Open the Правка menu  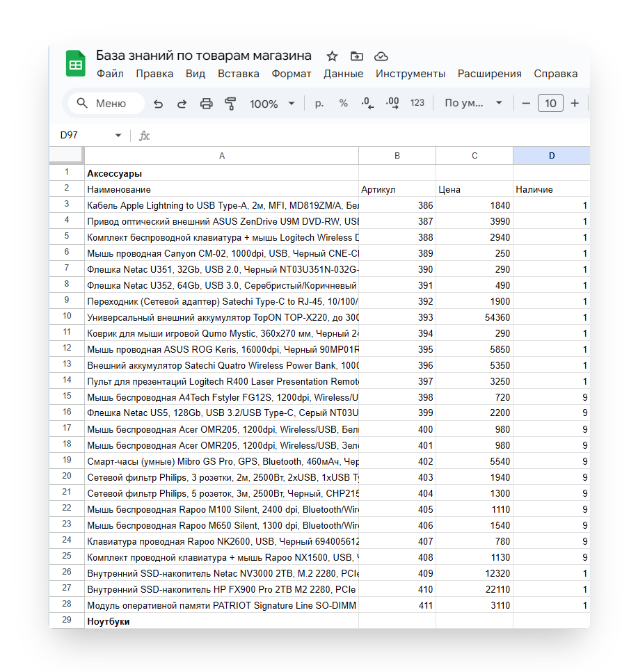point(154,74)
